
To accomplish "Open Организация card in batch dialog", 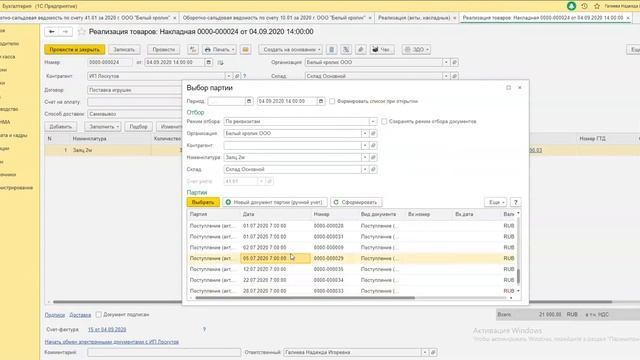I will pyautogui.click(x=373, y=133).
